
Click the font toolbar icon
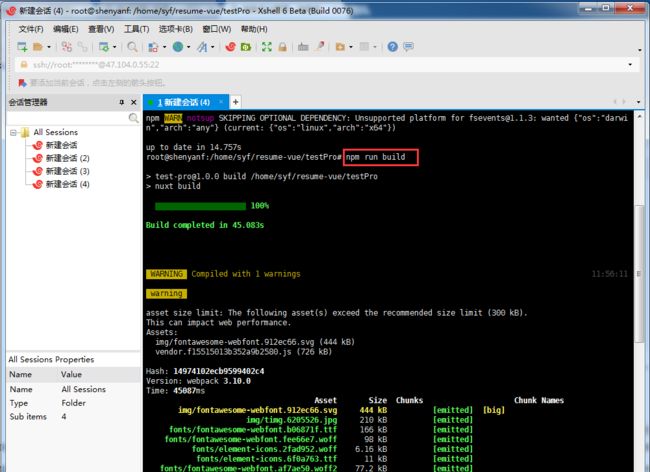pyautogui.click(x=202, y=47)
